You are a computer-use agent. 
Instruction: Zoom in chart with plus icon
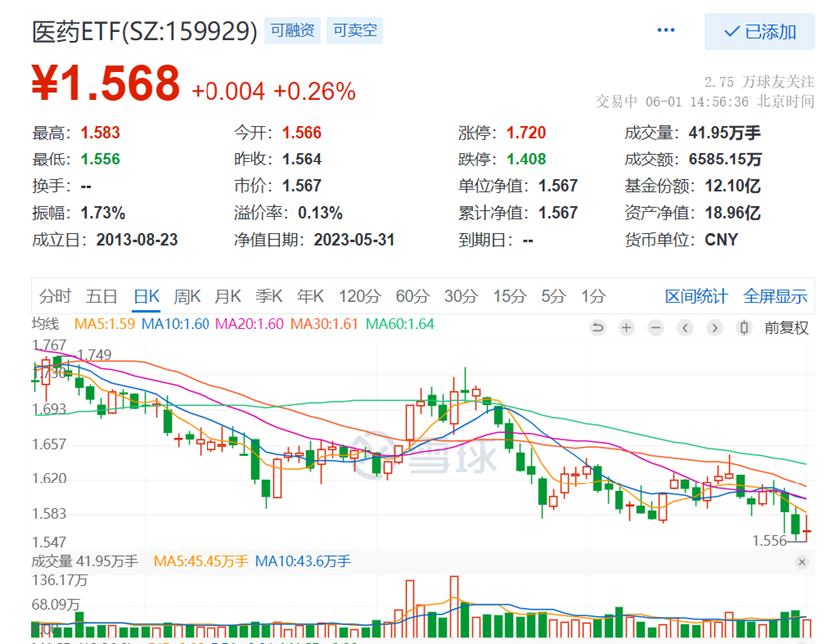pos(626,328)
